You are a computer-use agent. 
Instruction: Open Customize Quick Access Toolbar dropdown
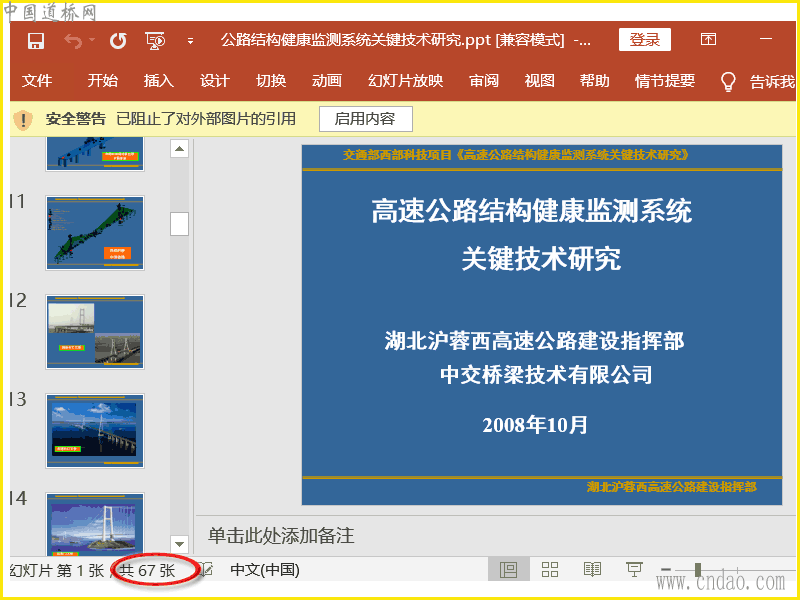coord(190,41)
